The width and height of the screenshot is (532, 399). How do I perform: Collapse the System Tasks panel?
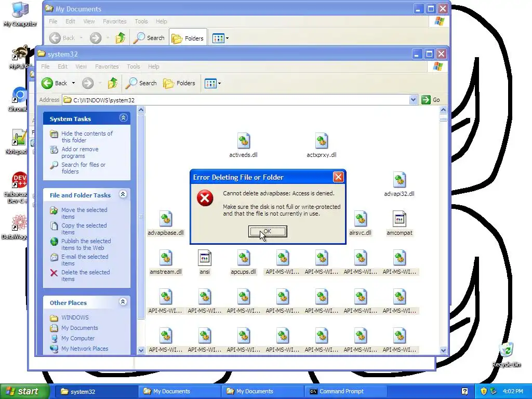pos(123,118)
